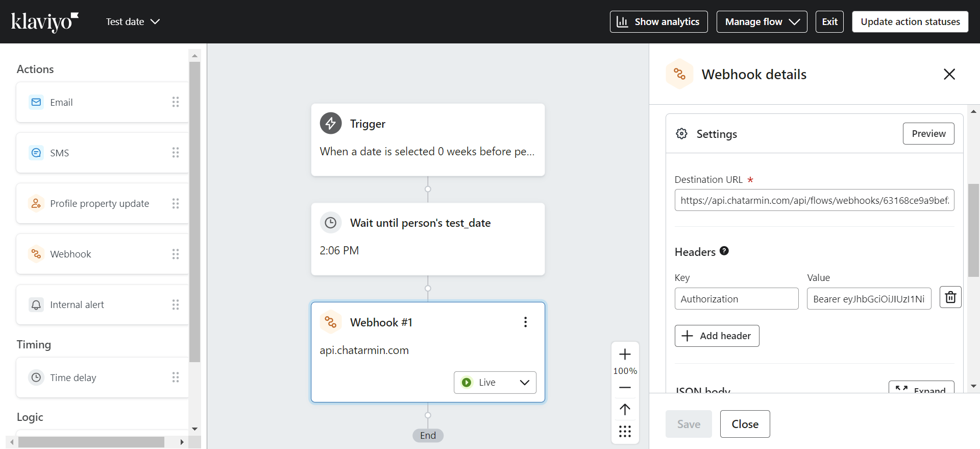Click the Email action drag handle

(176, 102)
